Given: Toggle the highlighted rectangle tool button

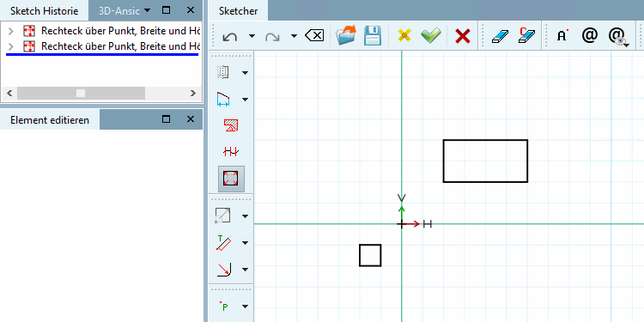Looking at the screenshot, I should tap(231, 179).
